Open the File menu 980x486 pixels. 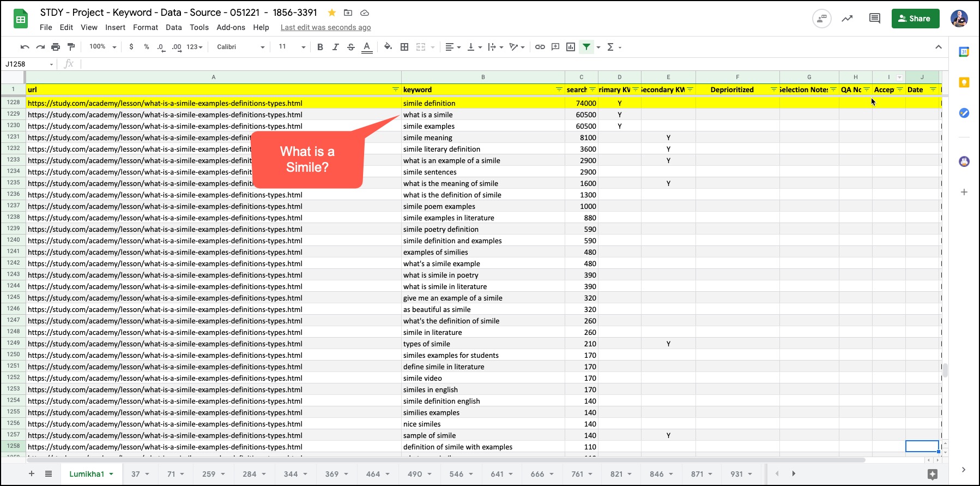[x=46, y=27]
